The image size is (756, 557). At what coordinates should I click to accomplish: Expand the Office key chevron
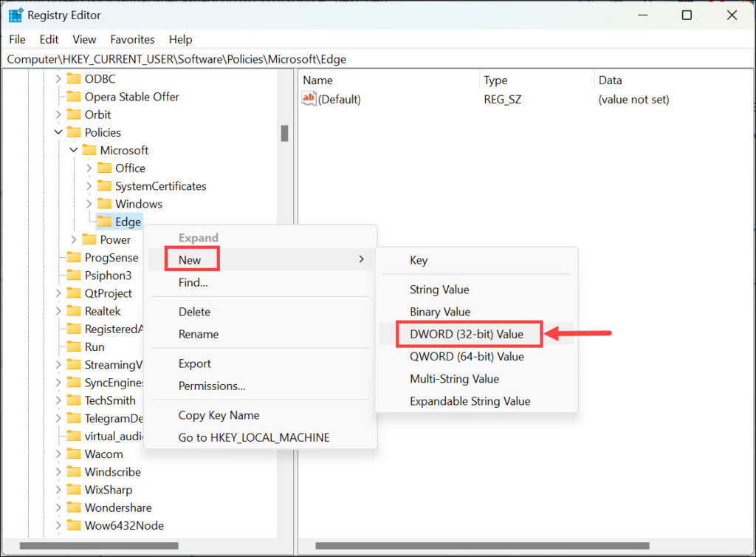click(89, 168)
